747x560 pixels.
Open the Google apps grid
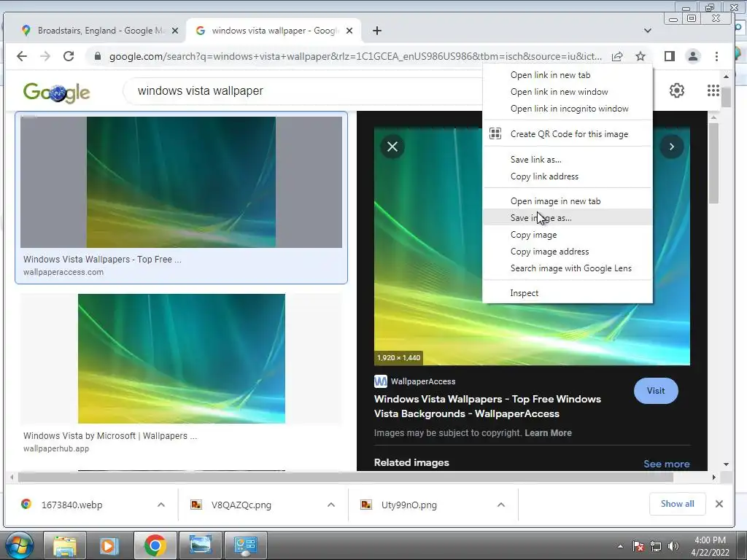coord(713,90)
